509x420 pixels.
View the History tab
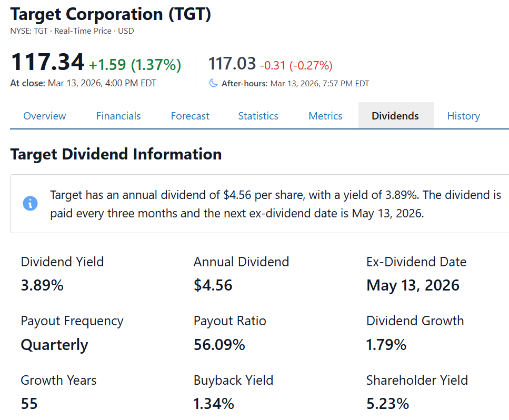click(463, 116)
